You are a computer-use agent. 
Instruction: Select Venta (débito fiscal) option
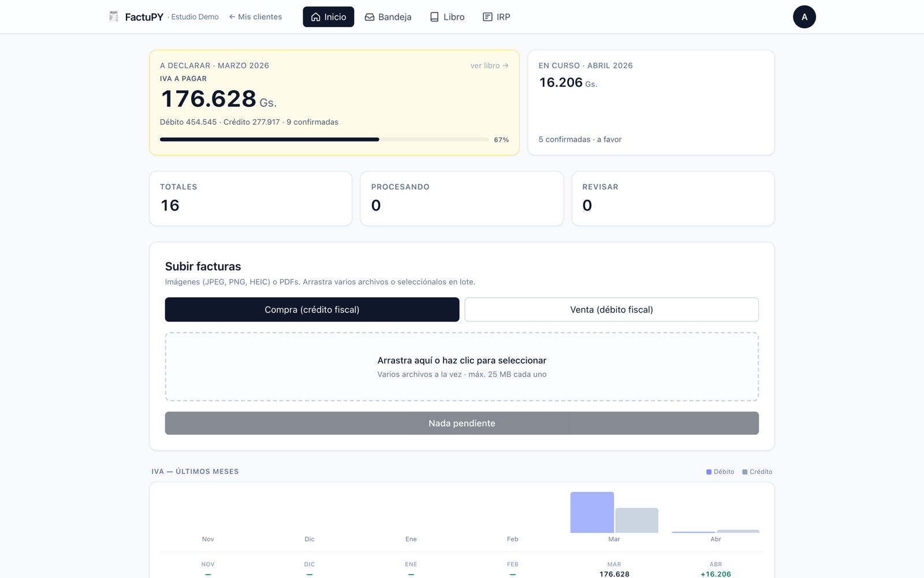click(612, 310)
